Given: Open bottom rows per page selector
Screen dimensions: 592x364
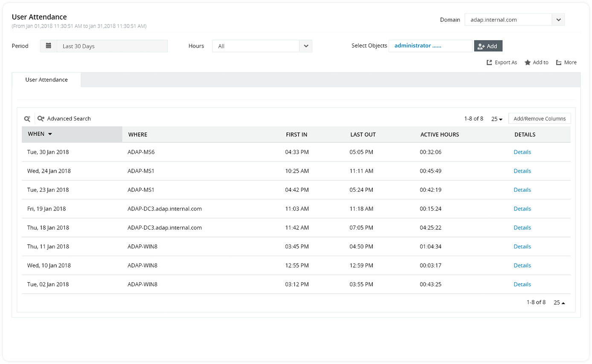Looking at the screenshot, I should pyautogui.click(x=559, y=303).
